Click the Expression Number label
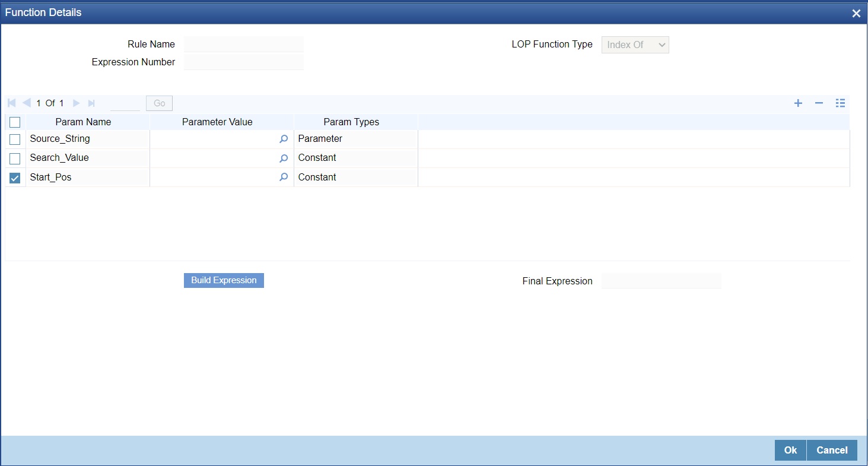Screen dimensions: 868x466 click(x=133, y=62)
